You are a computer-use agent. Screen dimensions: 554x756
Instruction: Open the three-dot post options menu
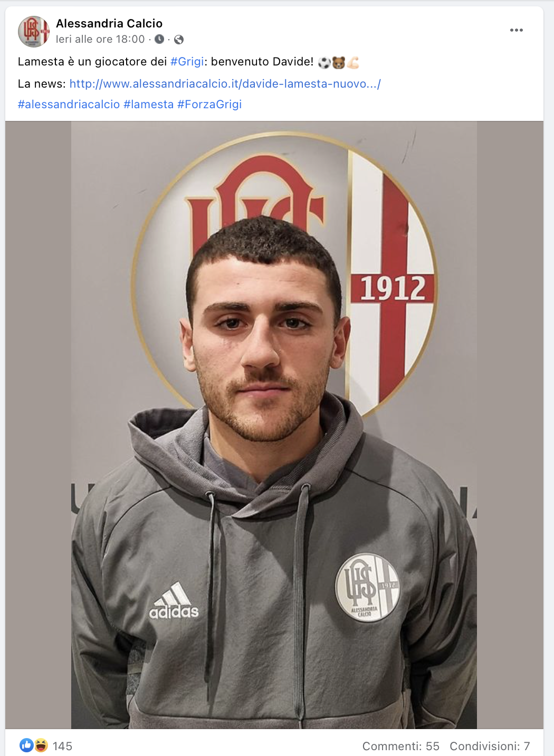516,30
